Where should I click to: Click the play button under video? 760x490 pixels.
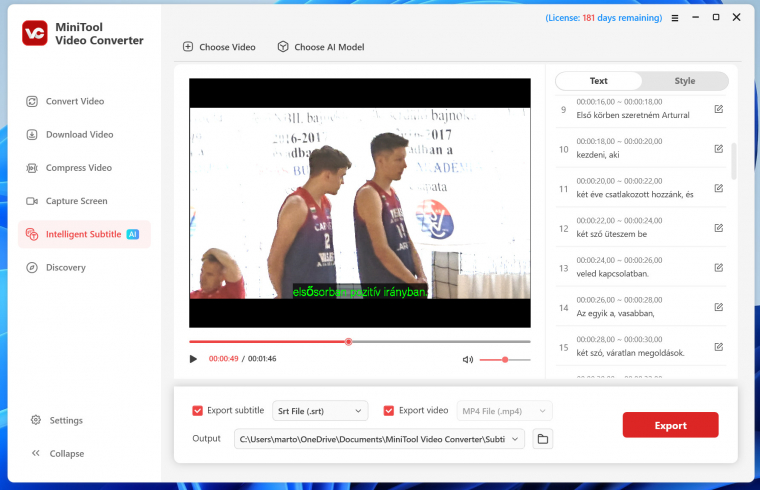(194, 358)
